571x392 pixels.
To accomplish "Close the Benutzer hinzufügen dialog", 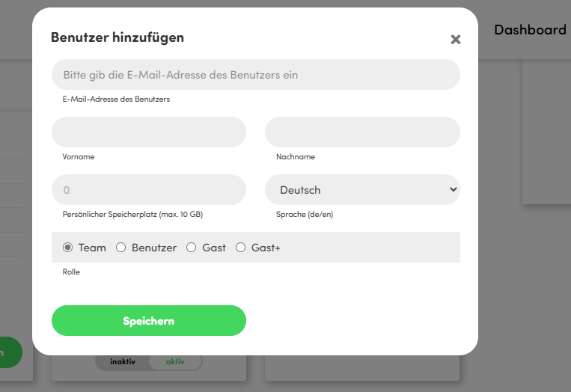I will click(456, 40).
